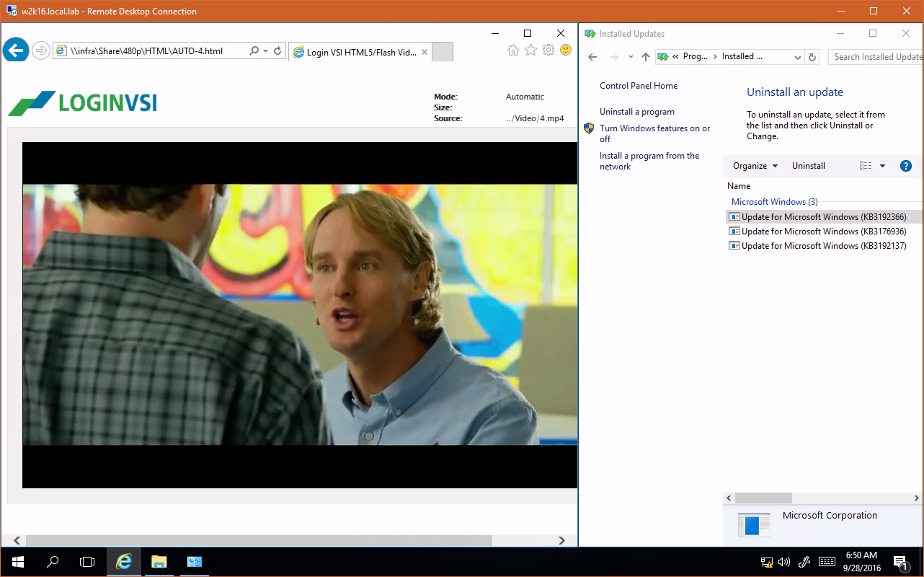This screenshot has width=924, height=577.
Task: Click the Programs breadcrumb segment
Action: click(x=696, y=56)
